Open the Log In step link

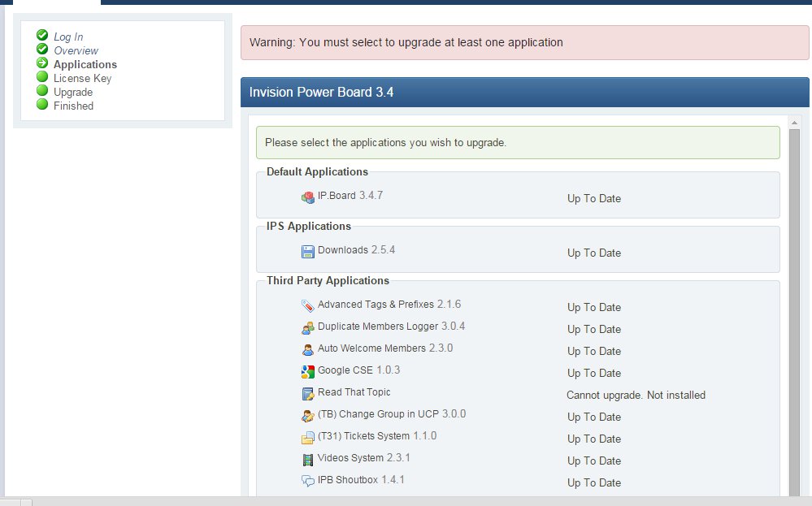(x=68, y=37)
